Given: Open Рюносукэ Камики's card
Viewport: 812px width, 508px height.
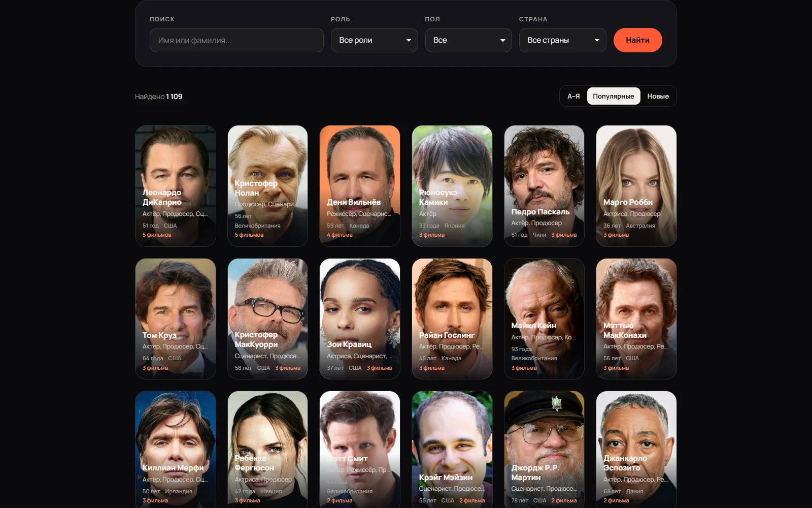Looking at the screenshot, I should [452, 186].
